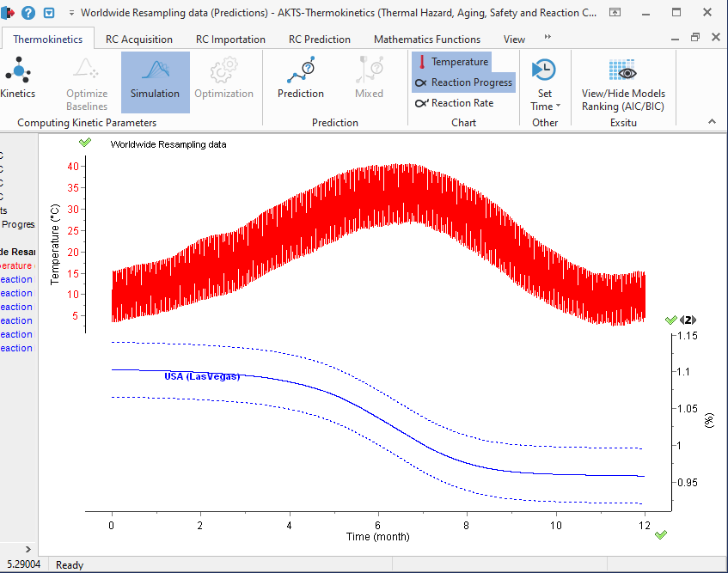Open the quick access toolbar customization arrow

71,13
